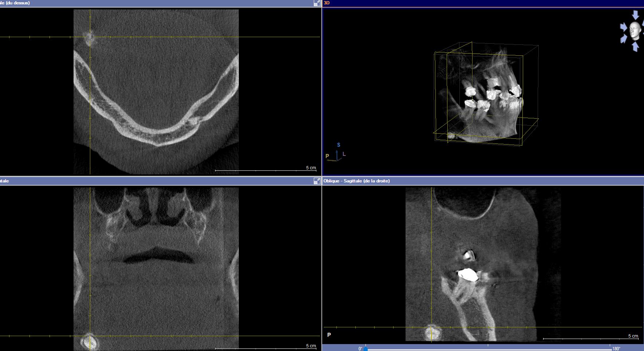The image size is (644, 351).
Task: Click the crosshair intersection in the axial view
Action: coord(90,37)
